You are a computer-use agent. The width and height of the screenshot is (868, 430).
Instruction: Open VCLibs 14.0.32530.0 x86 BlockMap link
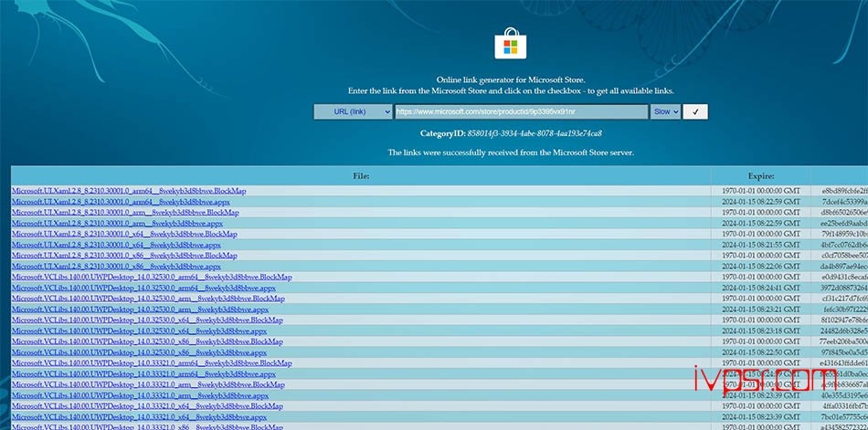point(147,342)
